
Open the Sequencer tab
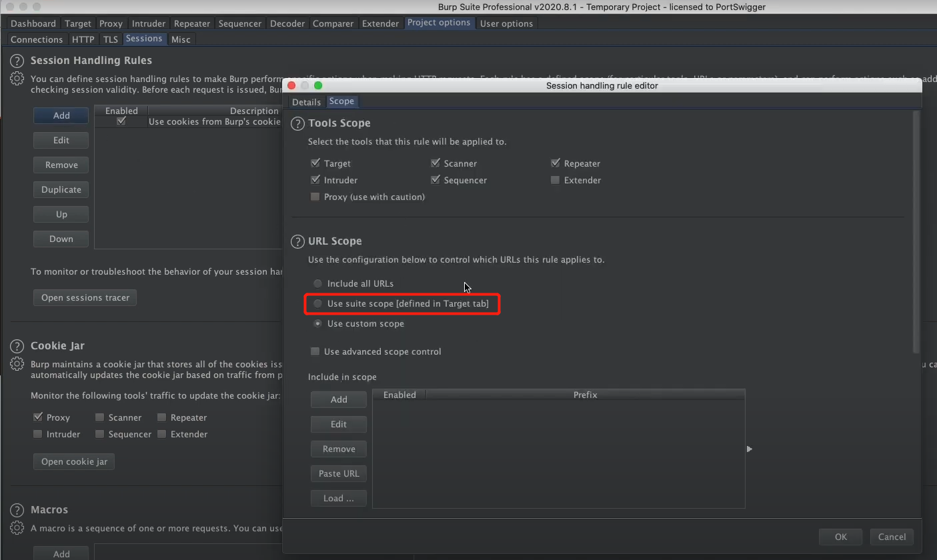click(x=240, y=23)
